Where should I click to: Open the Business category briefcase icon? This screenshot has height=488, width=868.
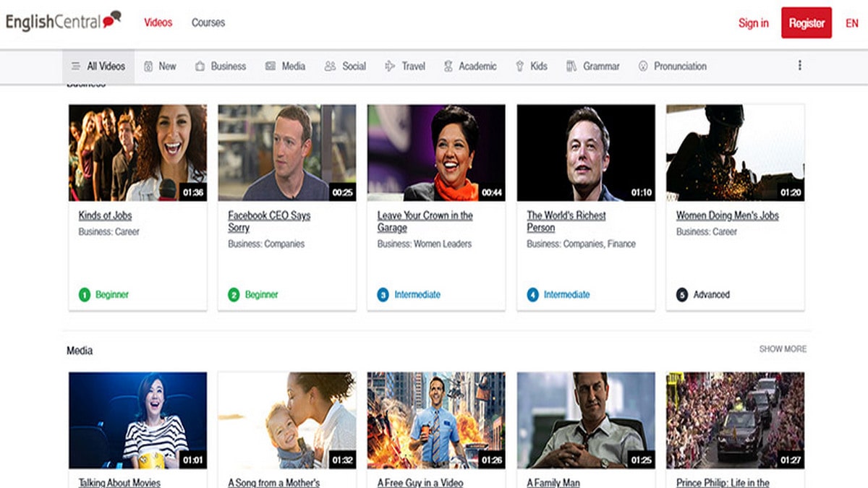coord(200,66)
